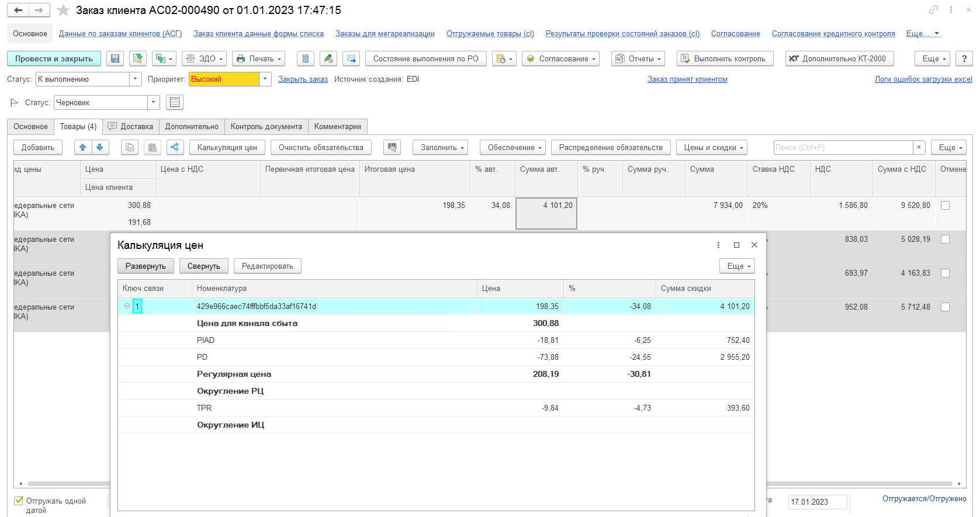Toggle Отменено checkbox for the 5 028,19 row
980x517 pixels.
tap(945, 240)
